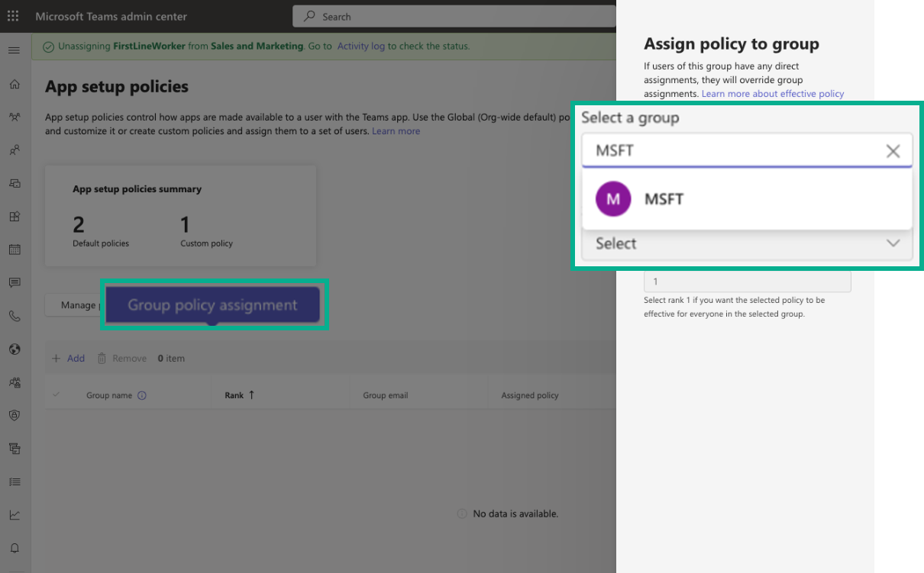Open the app launcher waffle icon
Screen dimensions: 924x573
pyautogui.click(x=13, y=16)
